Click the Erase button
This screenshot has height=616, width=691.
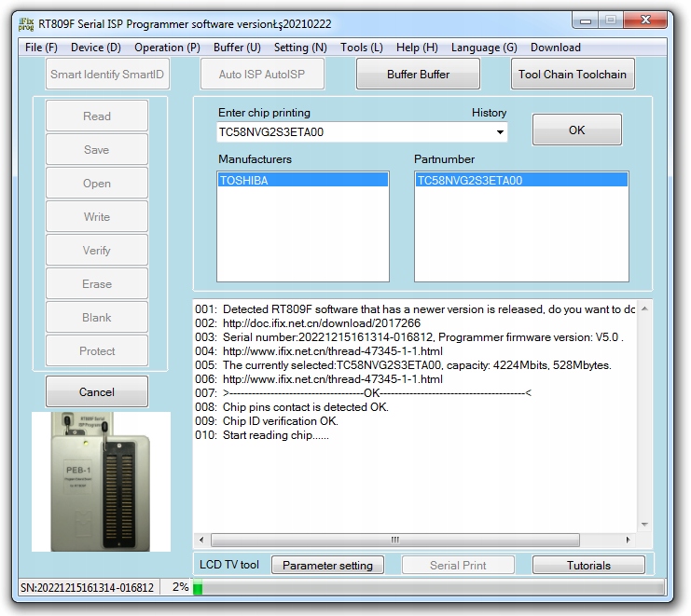pos(96,283)
